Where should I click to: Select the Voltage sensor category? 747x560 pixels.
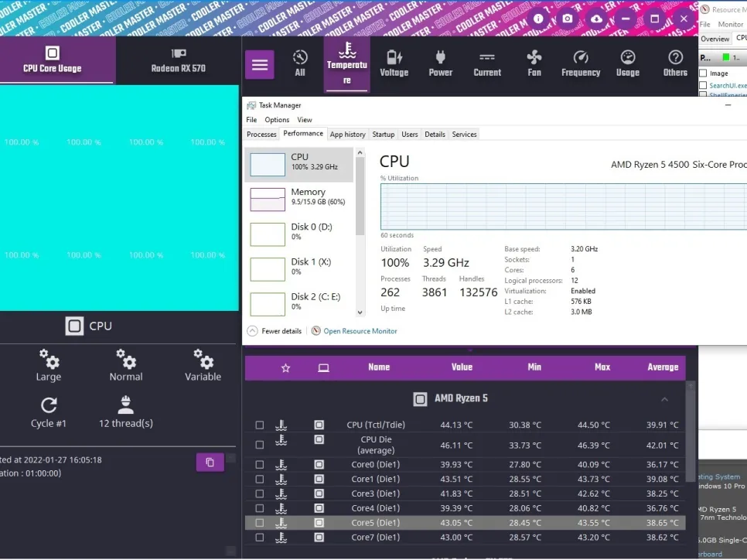tap(394, 64)
